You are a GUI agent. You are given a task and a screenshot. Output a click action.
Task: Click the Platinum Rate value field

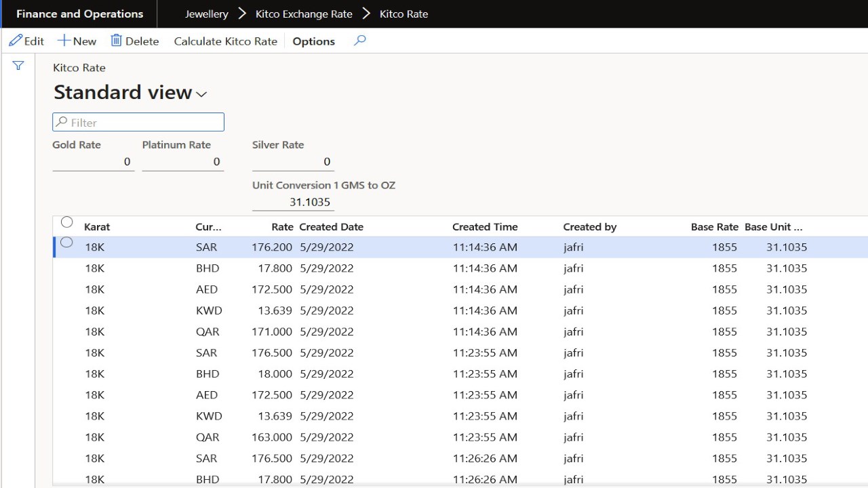pos(182,162)
